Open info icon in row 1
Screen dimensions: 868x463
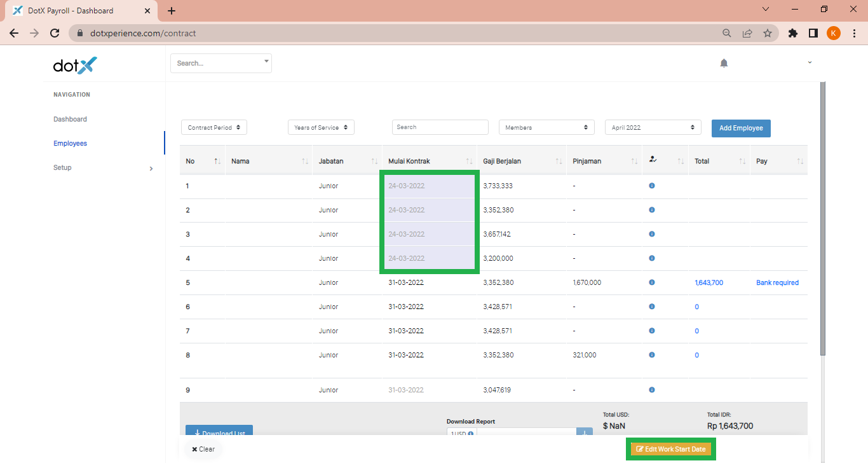651,186
